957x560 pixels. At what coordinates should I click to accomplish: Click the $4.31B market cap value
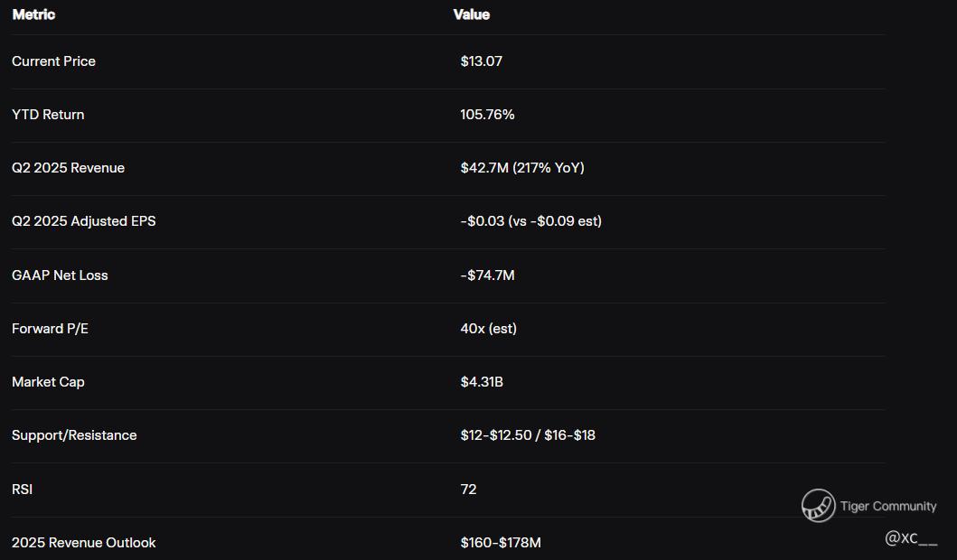[x=482, y=382]
